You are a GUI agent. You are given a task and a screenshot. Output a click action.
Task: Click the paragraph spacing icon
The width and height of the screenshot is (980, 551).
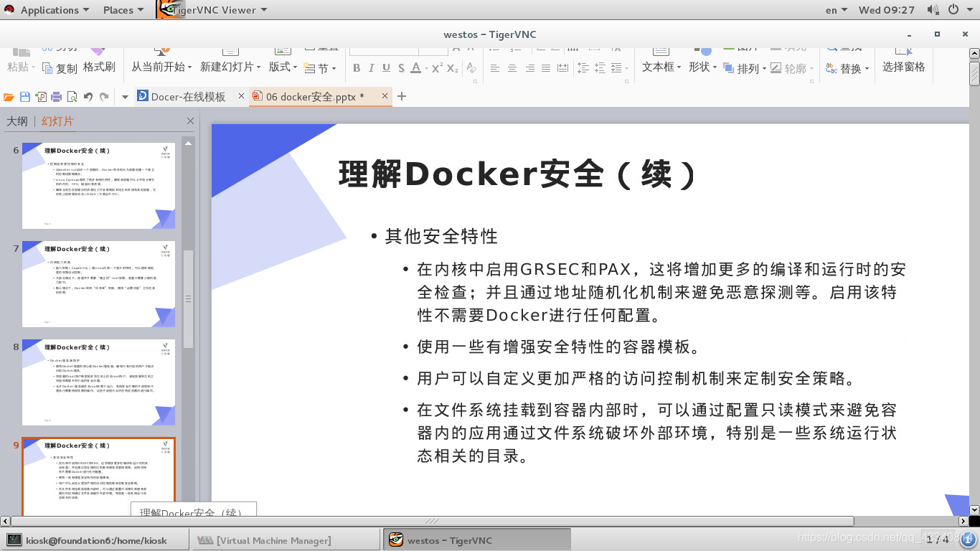click(x=601, y=68)
